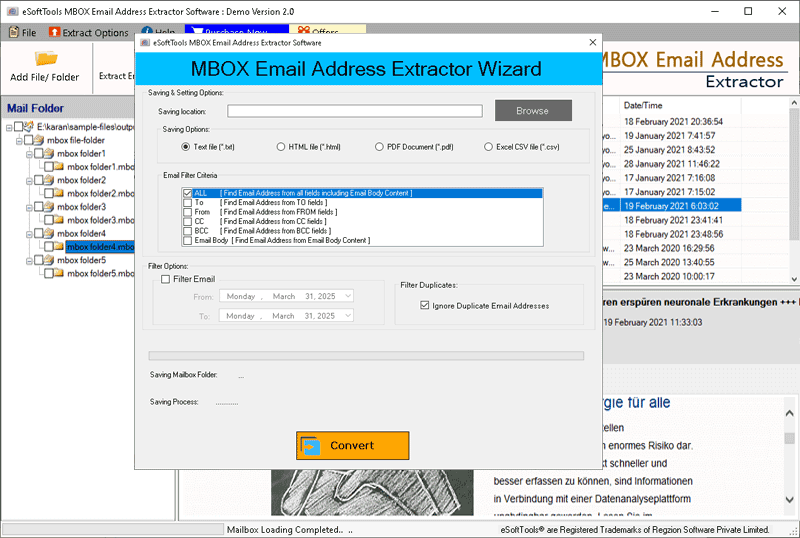Click the Saving location input field
The width and height of the screenshot is (800, 538).
[355, 111]
